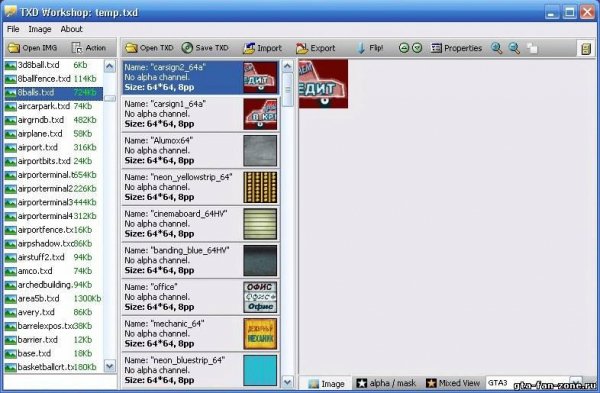This screenshot has width=600, height=393.
Task: Click the Open TXD button
Action: [x=149, y=48]
